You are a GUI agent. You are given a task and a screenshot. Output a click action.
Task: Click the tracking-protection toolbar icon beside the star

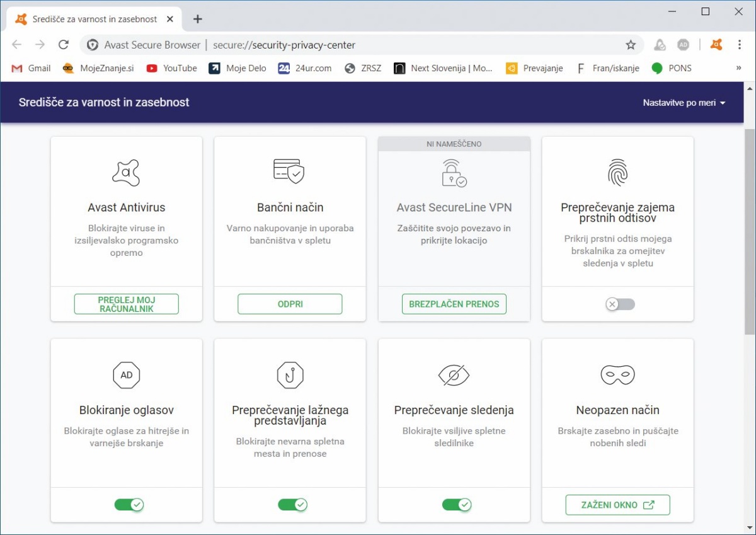[x=660, y=45]
